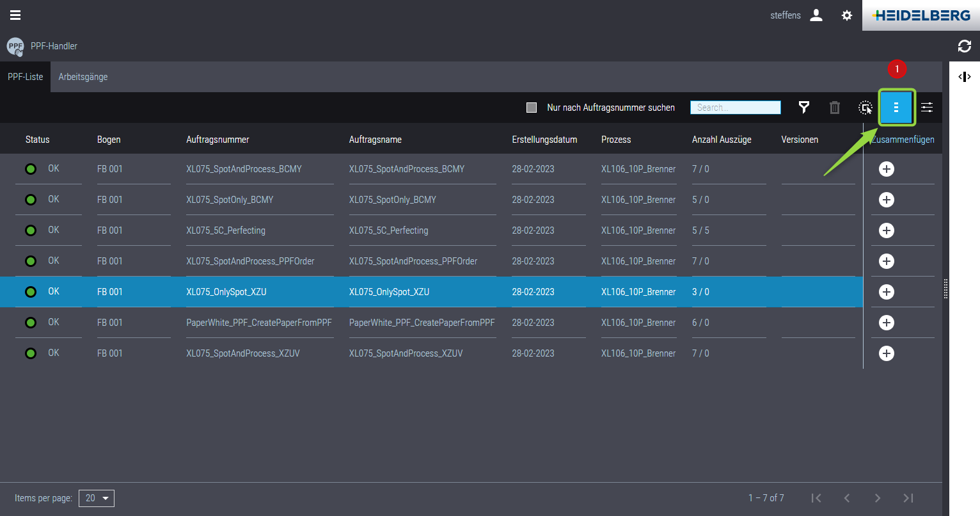Viewport: 980px width, 516px height.
Task: Enable 'Nur nach Auftragsnummer suchen' checkbox
Action: coord(532,108)
